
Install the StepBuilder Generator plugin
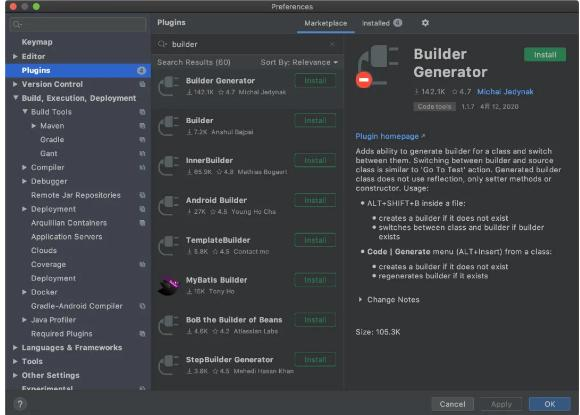pos(315,360)
